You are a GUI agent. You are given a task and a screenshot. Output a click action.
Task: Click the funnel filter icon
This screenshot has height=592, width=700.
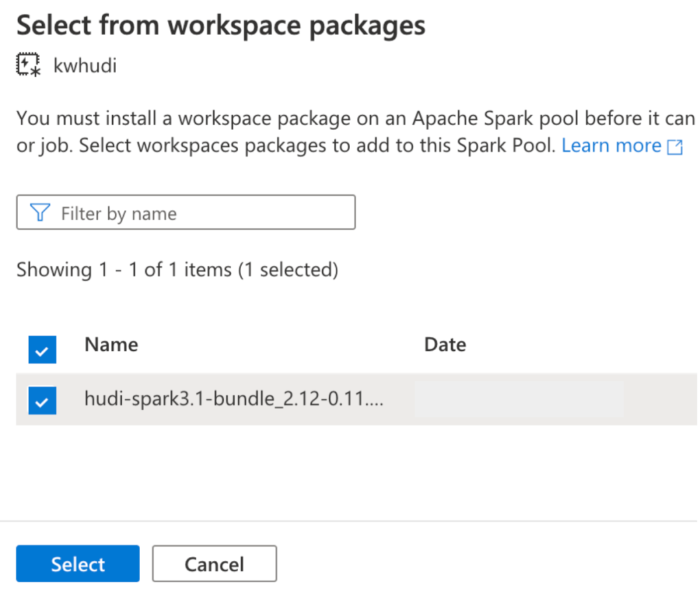pos(40,213)
